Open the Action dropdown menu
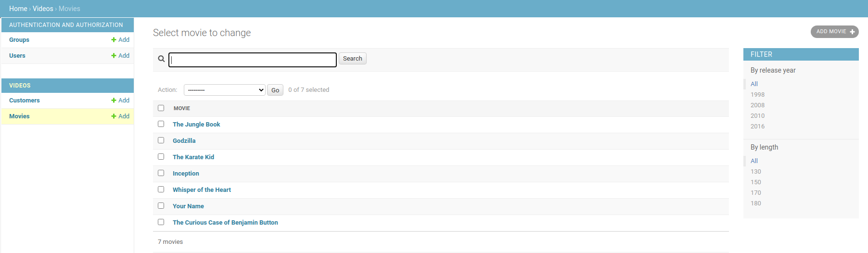The width and height of the screenshot is (868, 253). (224, 90)
